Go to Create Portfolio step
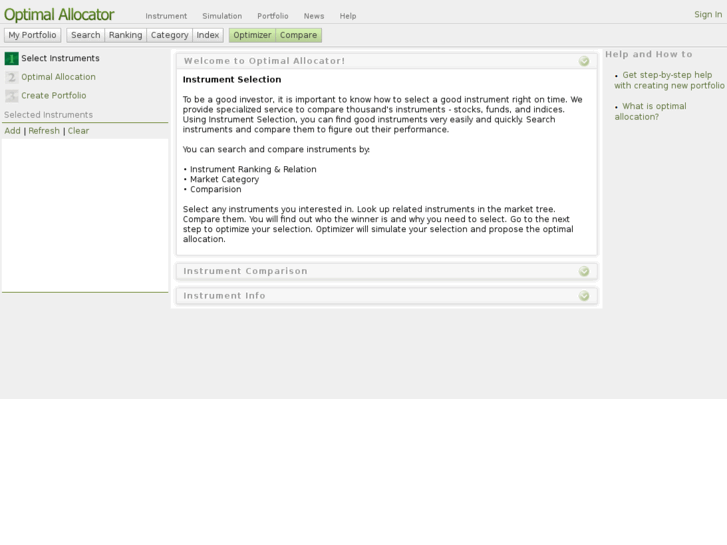 coord(54,96)
